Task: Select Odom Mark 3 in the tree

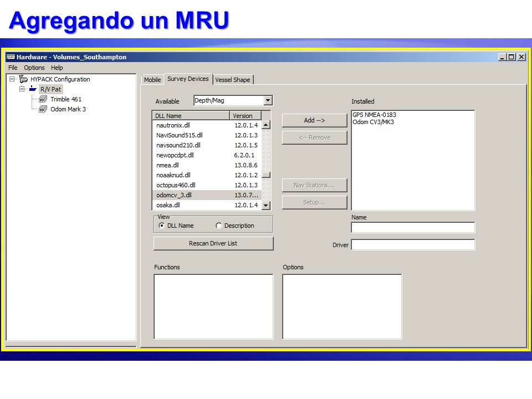Action: pos(68,109)
